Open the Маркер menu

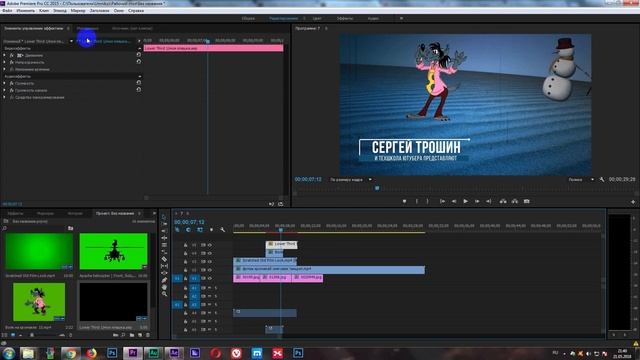click(78, 11)
